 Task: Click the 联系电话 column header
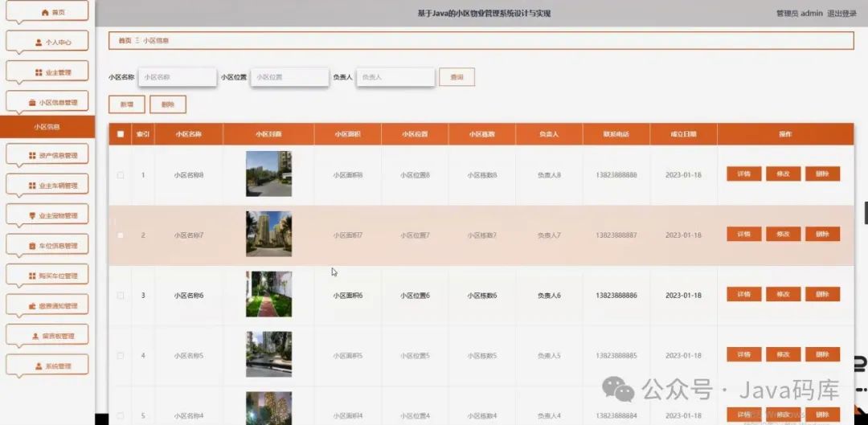pos(616,134)
